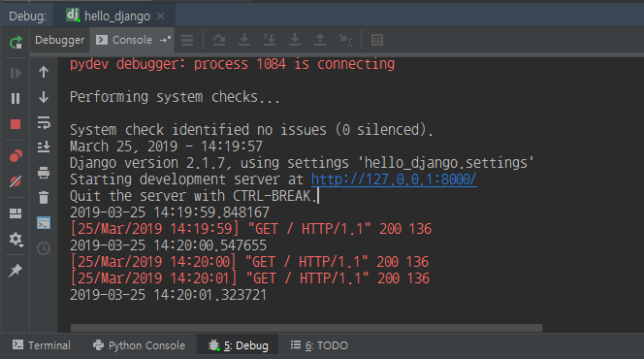Viewport: 644px width, 359px height.
Task: Toggle soft-wrap in console output
Action: click(44, 122)
